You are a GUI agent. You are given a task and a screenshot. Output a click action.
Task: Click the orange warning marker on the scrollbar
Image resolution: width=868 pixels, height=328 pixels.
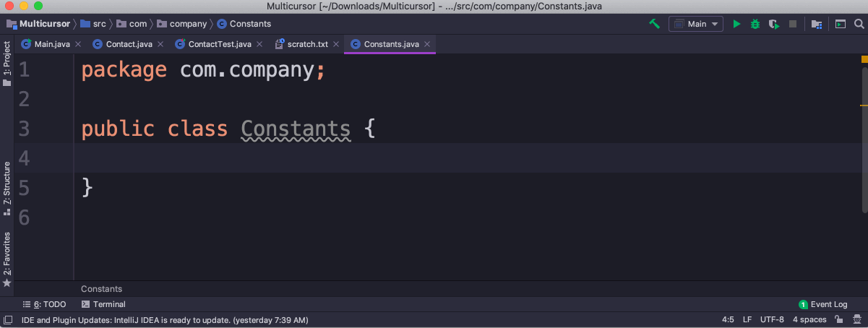pyautogui.click(x=864, y=105)
